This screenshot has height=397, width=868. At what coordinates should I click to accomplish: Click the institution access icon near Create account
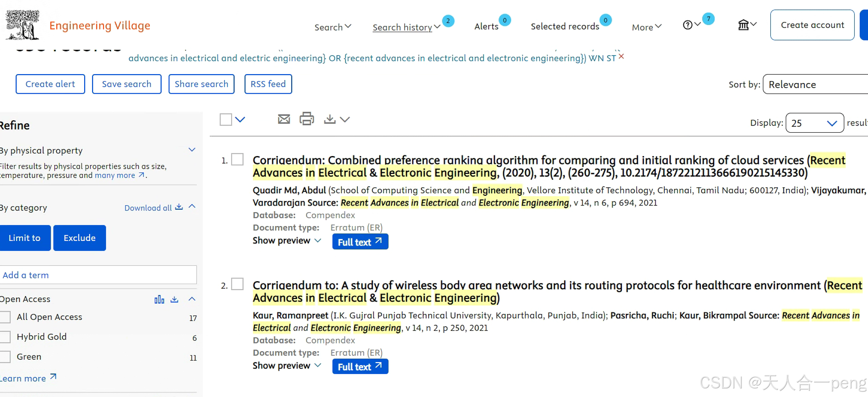pyautogui.click(x=744, y=25)
